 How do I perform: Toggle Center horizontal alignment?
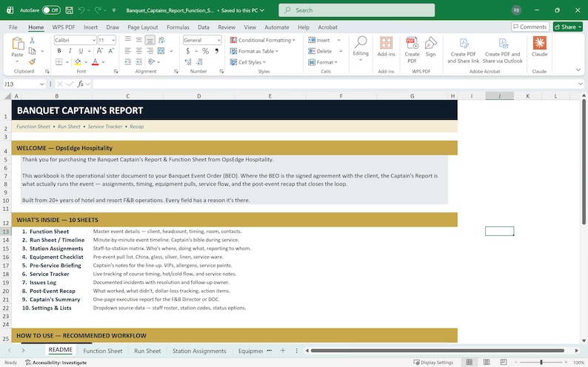pyautogui.click(x=138, y=51)
